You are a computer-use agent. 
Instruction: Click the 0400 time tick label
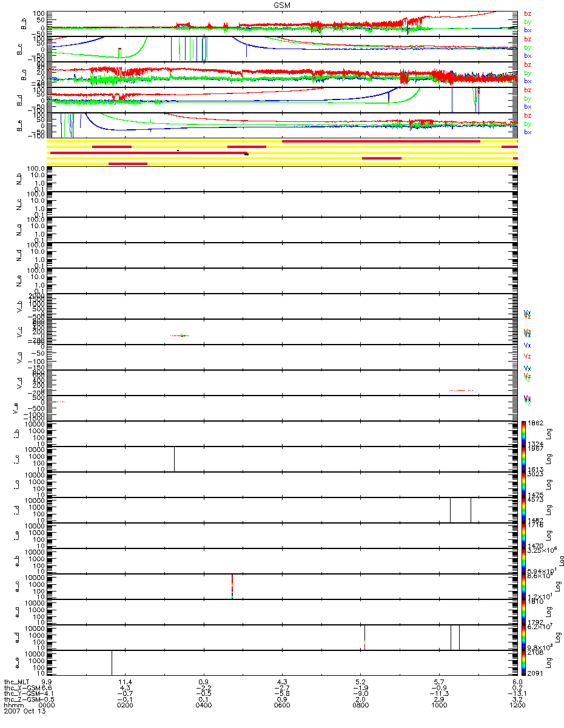(204, 706)
